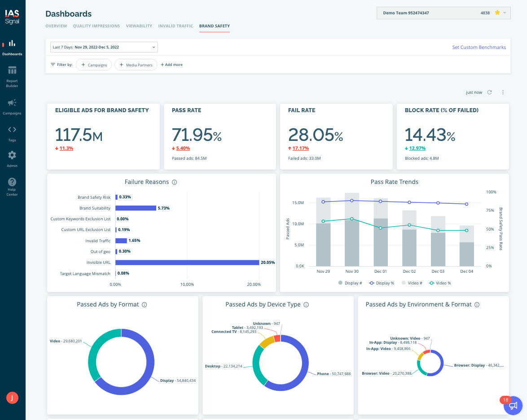Expand the Last 7 Days date range dropdown

(101, 47)
